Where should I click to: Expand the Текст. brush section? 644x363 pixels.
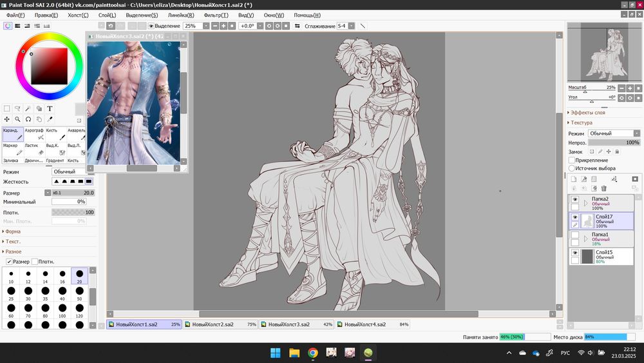pyautogui.click(x=12, y=241)
